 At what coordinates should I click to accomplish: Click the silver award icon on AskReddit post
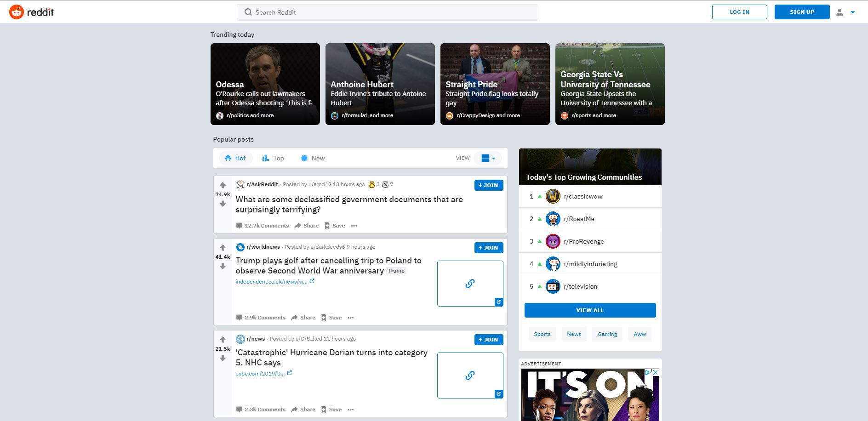(x=385, y=184)
